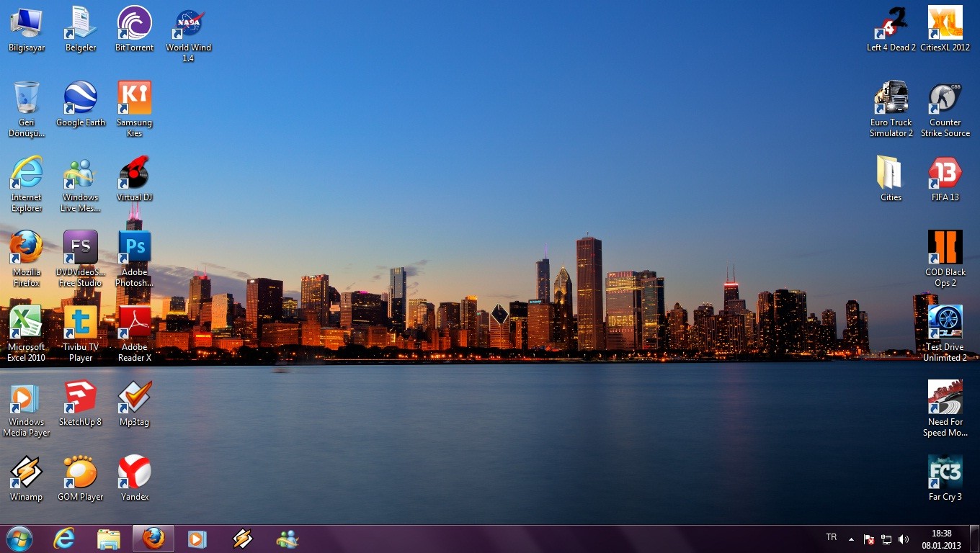The height and width of the screenshot is (553, 980).
Task: Open Windows Live Messenger from taskbar
Action: pyautogui.click(x=288, y=539)
